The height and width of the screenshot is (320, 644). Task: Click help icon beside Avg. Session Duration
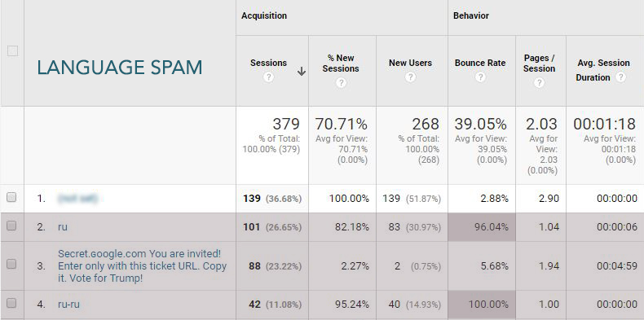[620, 77]
